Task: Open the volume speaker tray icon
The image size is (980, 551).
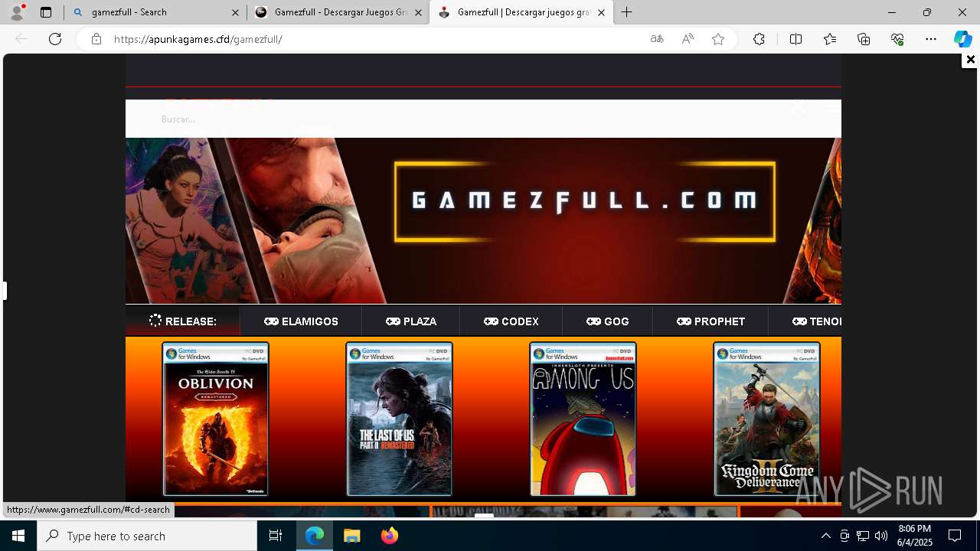Action: (881, 536)
